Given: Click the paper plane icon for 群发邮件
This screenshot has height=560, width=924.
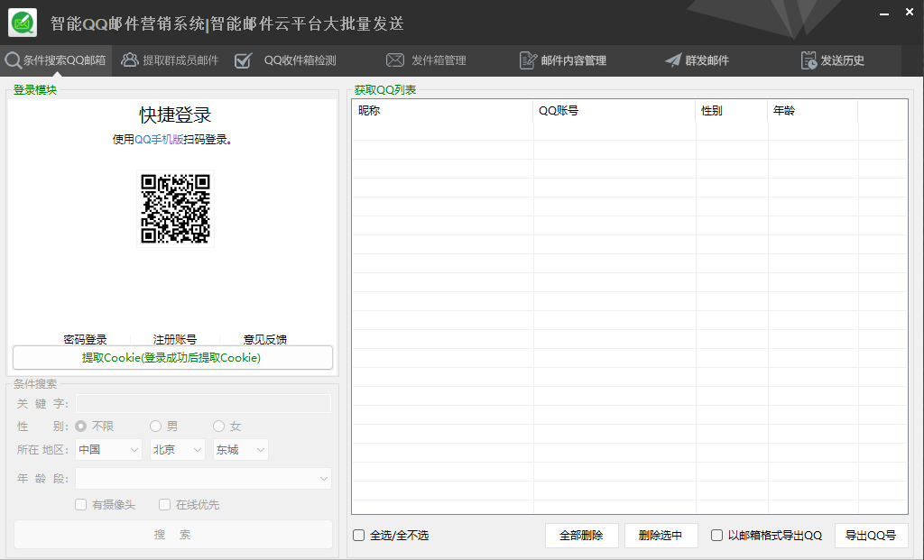Looking at the screenshot, I should coord(673,60).
